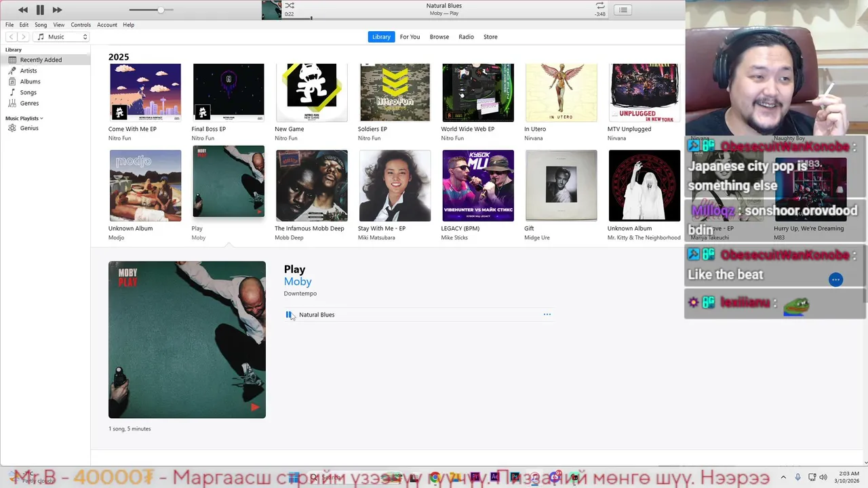
Task: Open Mr. Kitty Unknown Album cover
Action: coord(644,186)
